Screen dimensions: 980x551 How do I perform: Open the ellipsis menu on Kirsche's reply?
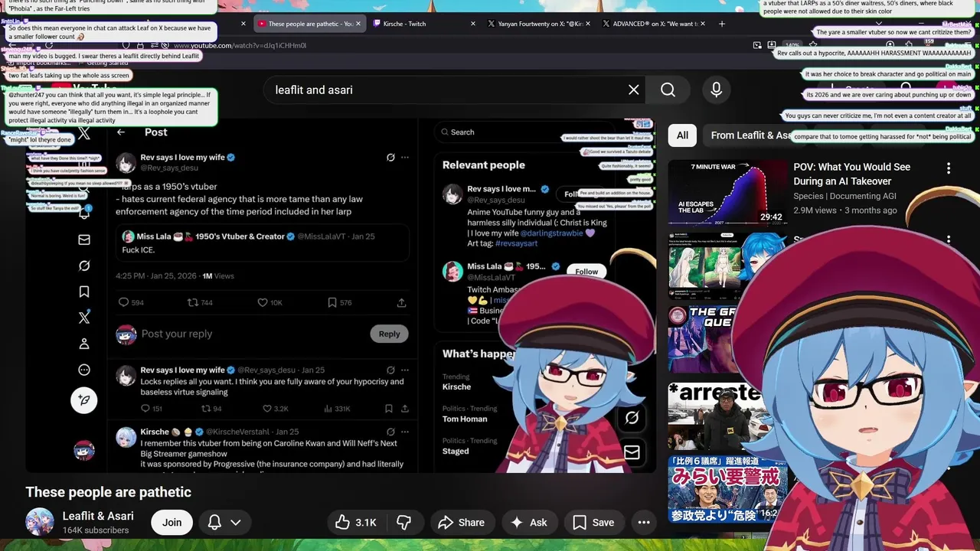405,432
